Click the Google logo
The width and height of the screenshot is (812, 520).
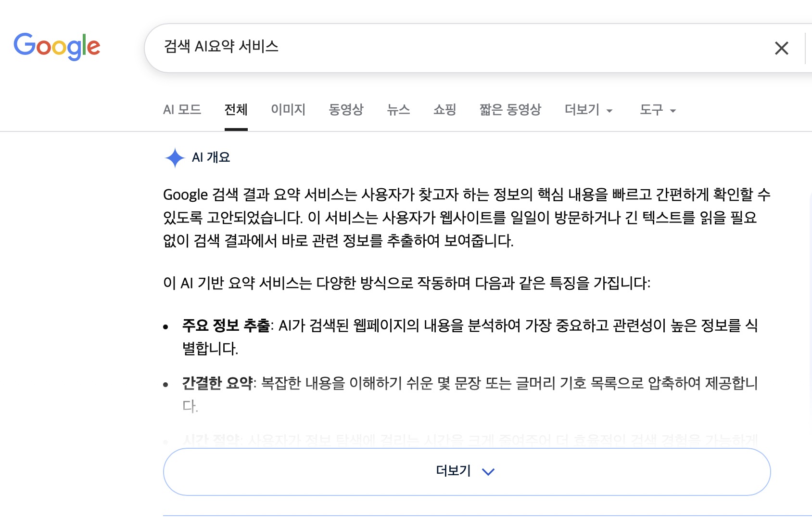tap(57, 47)
